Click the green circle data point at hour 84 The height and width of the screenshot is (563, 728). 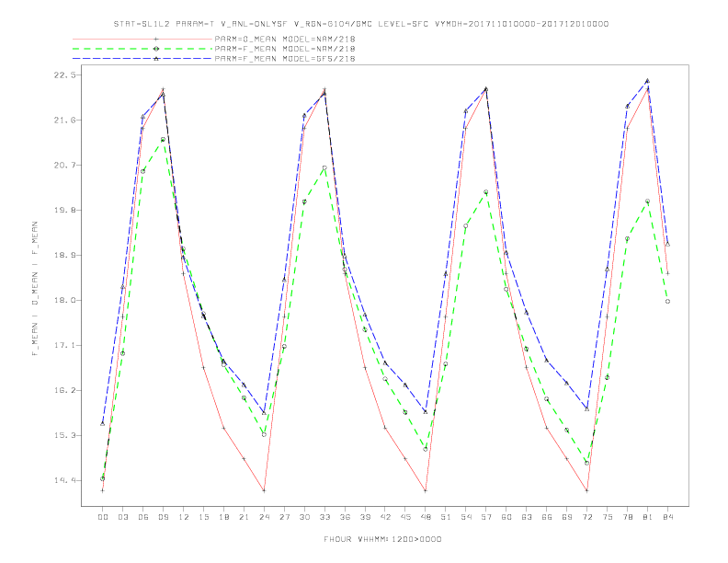click(667, 302)
